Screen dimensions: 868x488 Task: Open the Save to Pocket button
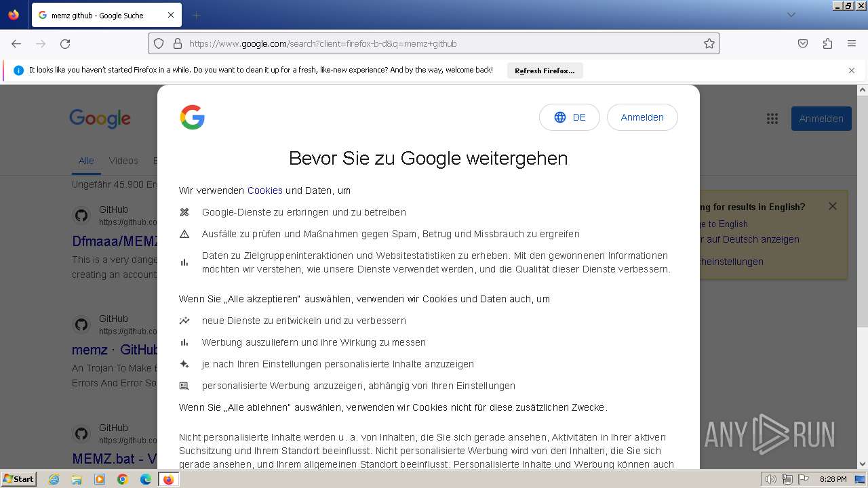(803, 43)
